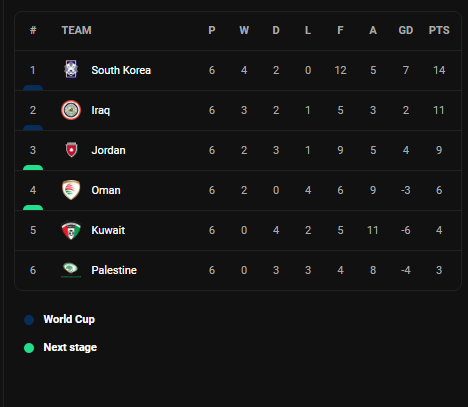Click the GD column header

click(406, 30)
